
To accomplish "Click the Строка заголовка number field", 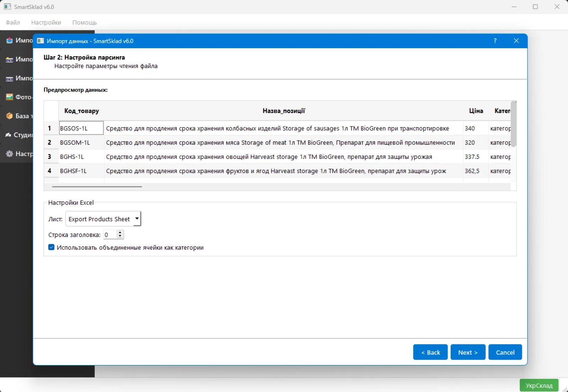I will 110,234.
